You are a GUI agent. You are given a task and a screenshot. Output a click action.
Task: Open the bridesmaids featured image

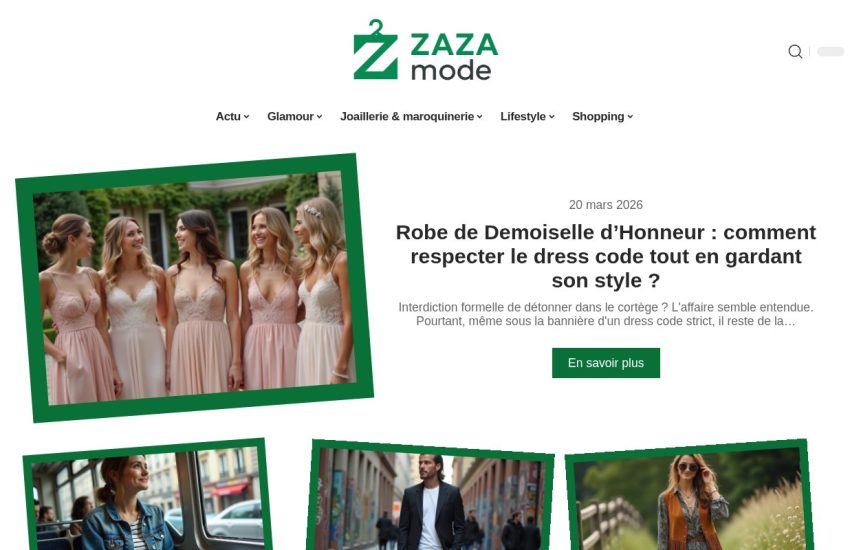pyautogui.click(x=194, y=288)
